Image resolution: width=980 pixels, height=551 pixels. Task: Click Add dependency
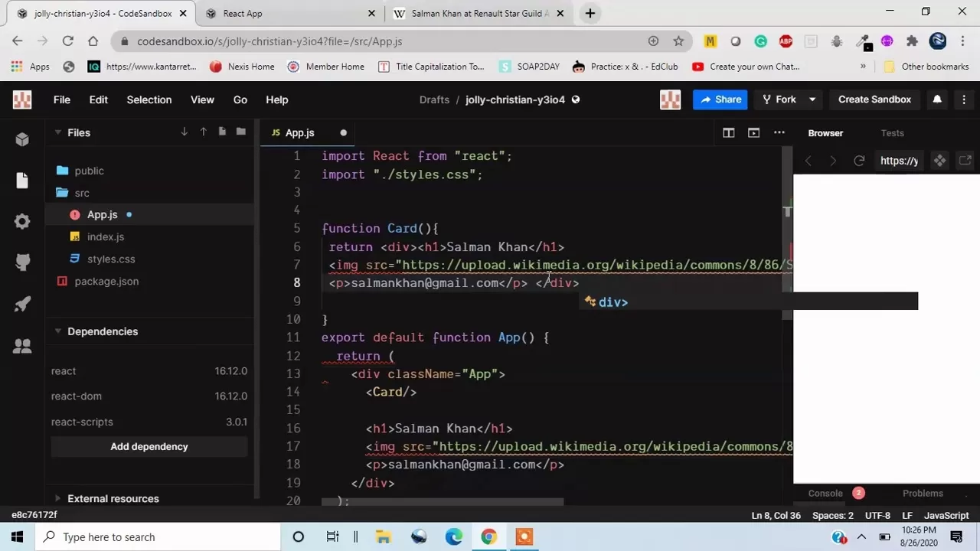coord(149,446)
